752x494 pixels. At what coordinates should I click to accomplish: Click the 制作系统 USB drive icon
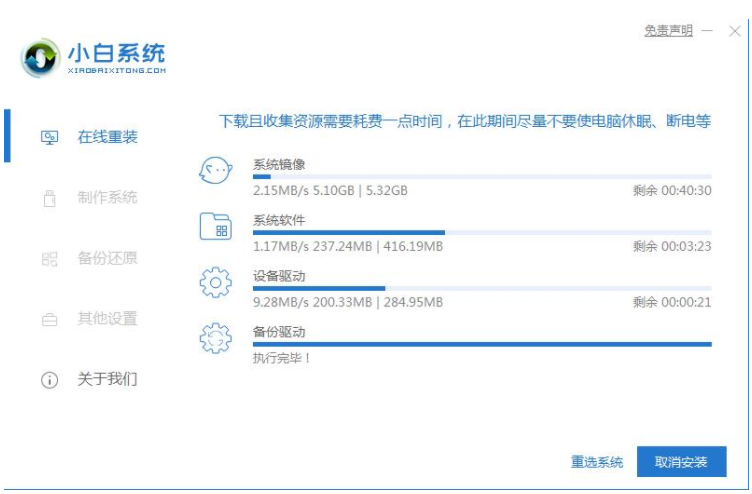(49, 198)
